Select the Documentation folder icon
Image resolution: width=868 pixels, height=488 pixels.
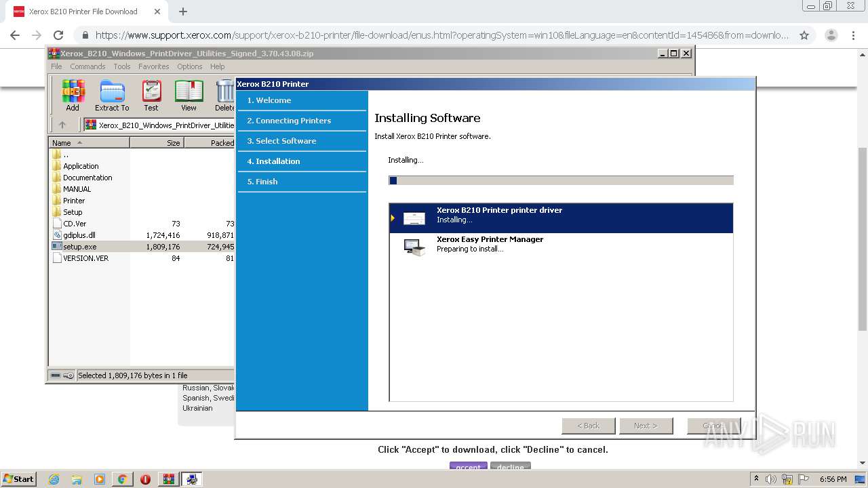(x=57, y=178)
